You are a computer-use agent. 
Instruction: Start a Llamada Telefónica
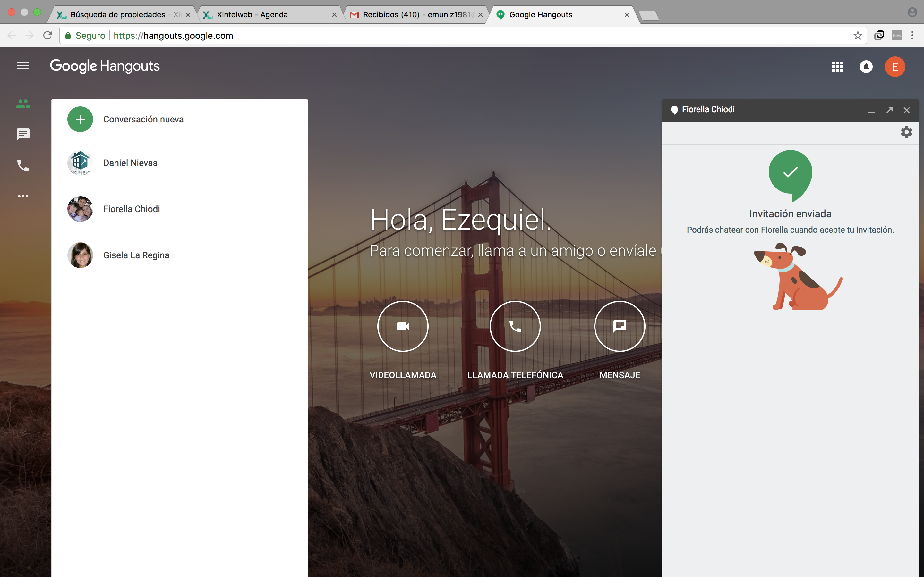(515, 326)
